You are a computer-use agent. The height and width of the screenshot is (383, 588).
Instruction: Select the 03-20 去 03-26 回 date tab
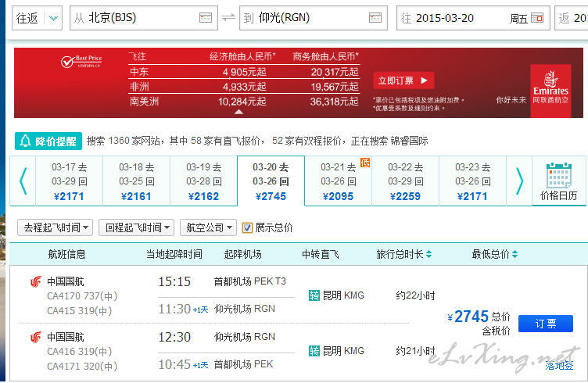coord(271,181)
